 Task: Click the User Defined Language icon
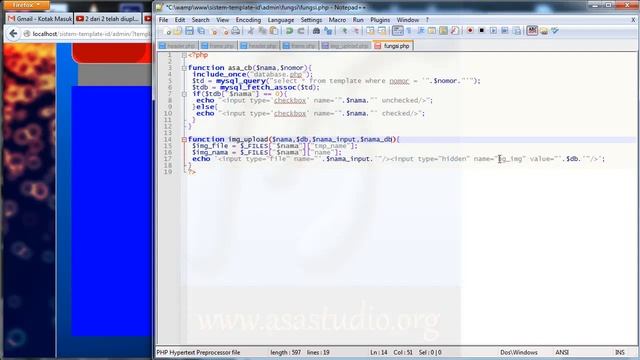432,31
